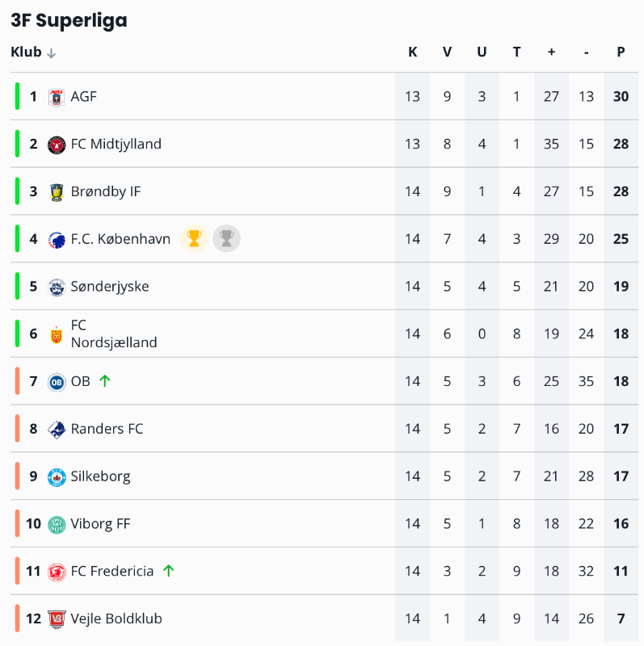Open the Silkeborg team link
The width and height of the screenshot is (644, 646).
100,476
